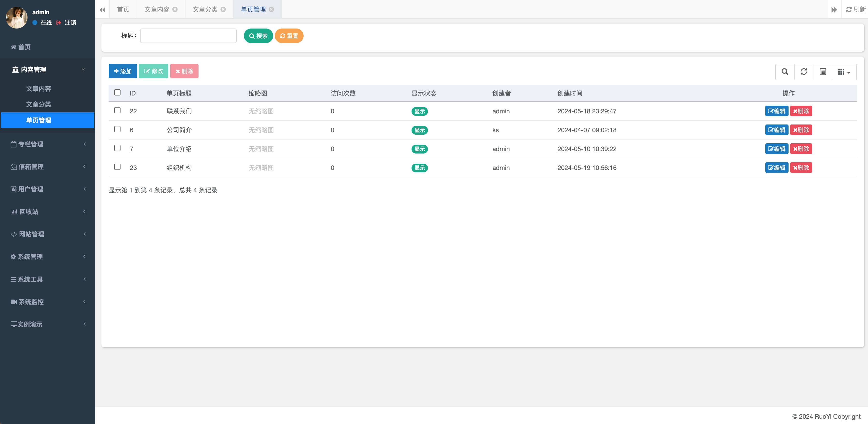Open the column visibility dropdown
The width and height of the screenshot is (868, 424).
[844, 72]
